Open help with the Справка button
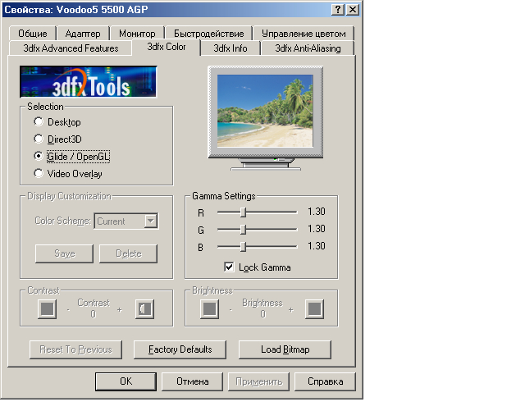This screenshot has width=525, height=420. click(325, 381)
